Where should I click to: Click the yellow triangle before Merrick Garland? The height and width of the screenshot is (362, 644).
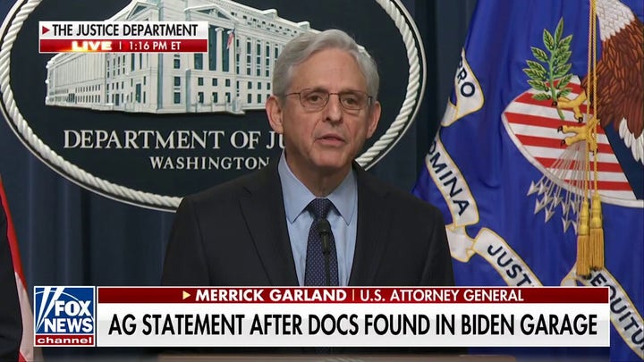(x=186, y=295)
